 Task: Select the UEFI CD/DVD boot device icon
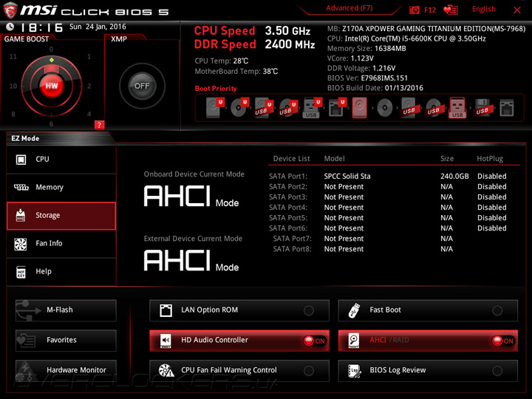coord(239,108)
